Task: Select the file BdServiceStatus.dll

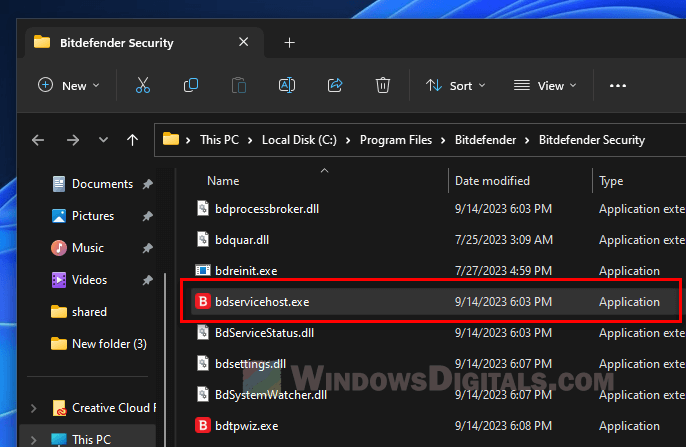Action: 264,333
